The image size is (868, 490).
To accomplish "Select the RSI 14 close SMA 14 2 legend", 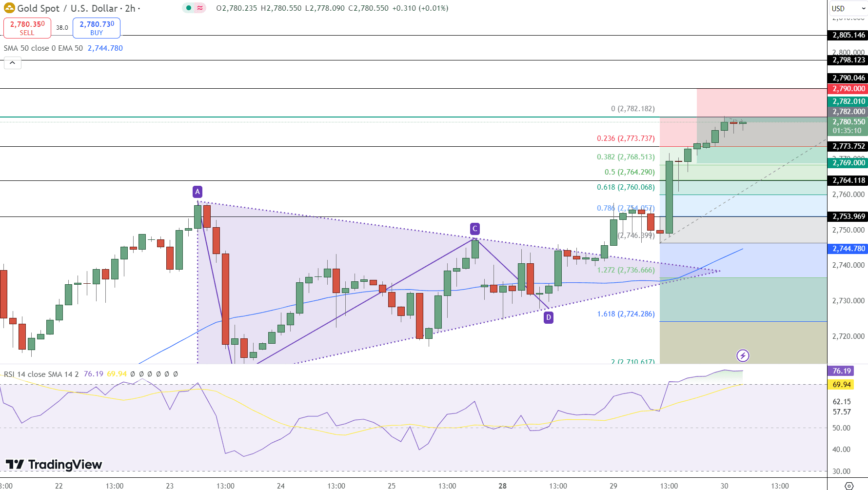I will (41, 374).
